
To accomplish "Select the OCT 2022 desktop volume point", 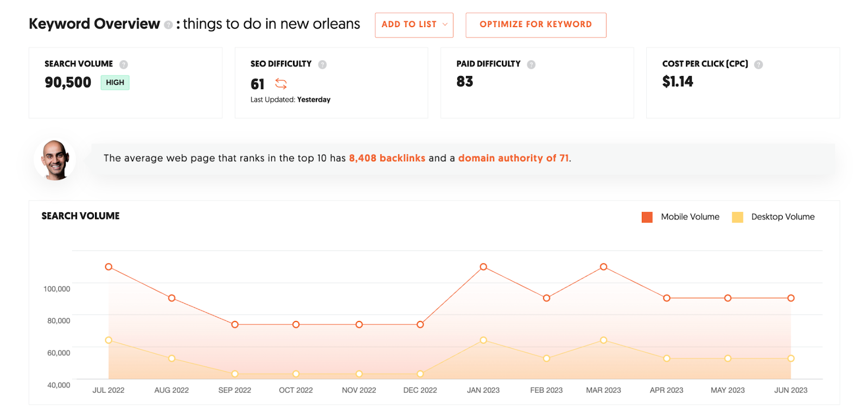I will [296, 374].
